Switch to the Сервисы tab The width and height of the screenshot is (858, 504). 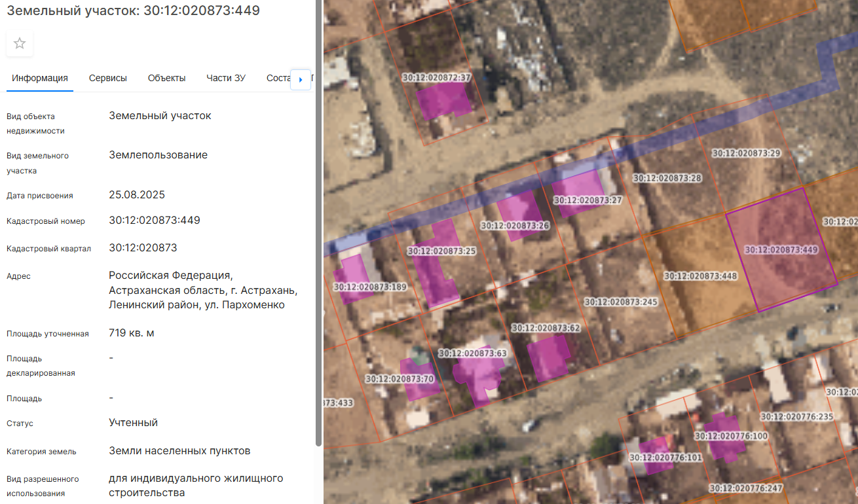click(x=108, y=78)
